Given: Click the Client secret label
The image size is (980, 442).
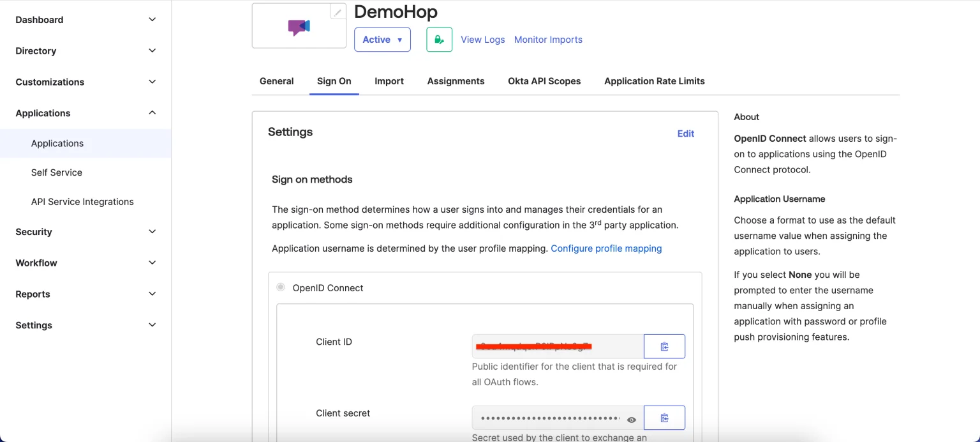Looking at the screenshot, I should point(343,413).
